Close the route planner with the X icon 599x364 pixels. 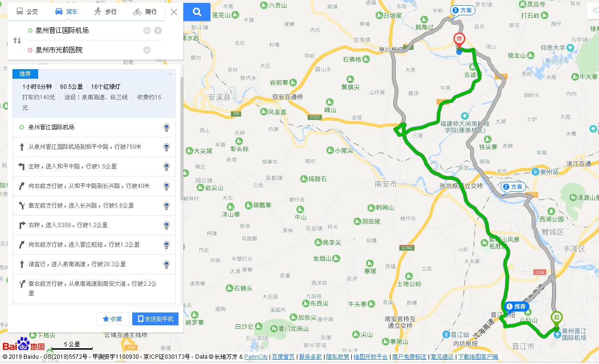pos(174,12)
